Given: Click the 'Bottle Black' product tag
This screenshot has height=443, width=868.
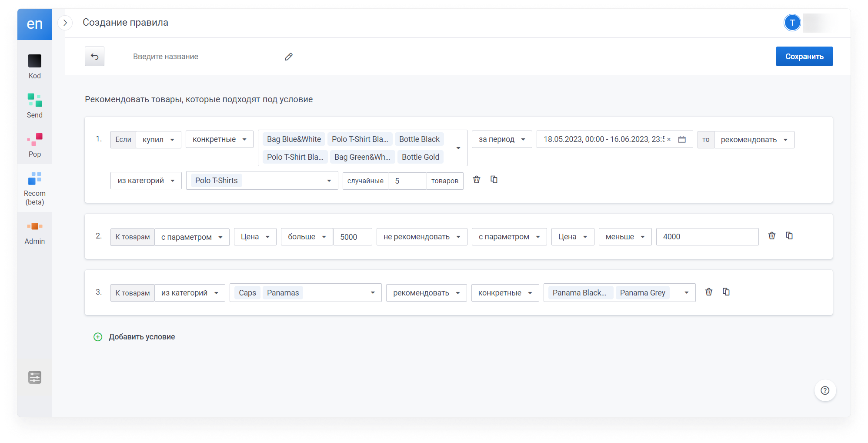Looking at the screenshot, I should coord(419,139).
